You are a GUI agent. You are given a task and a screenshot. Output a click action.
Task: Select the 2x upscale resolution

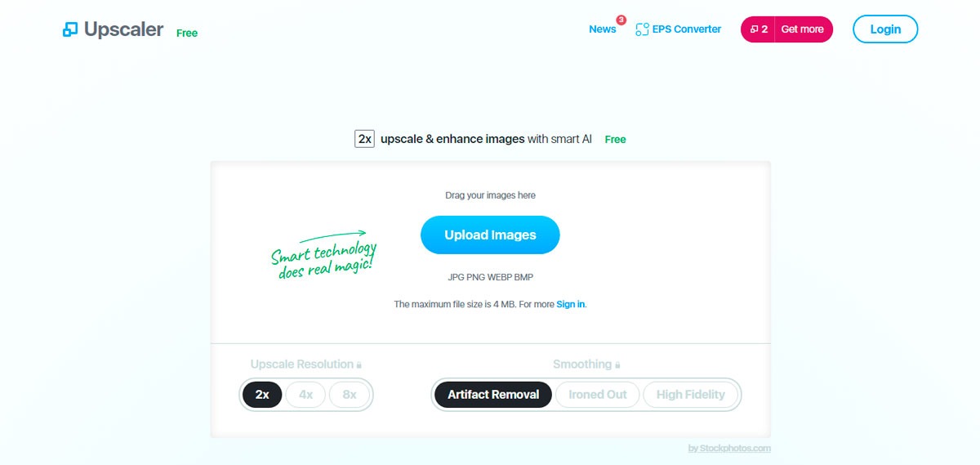pyautogui.click(x=262, y=395)
